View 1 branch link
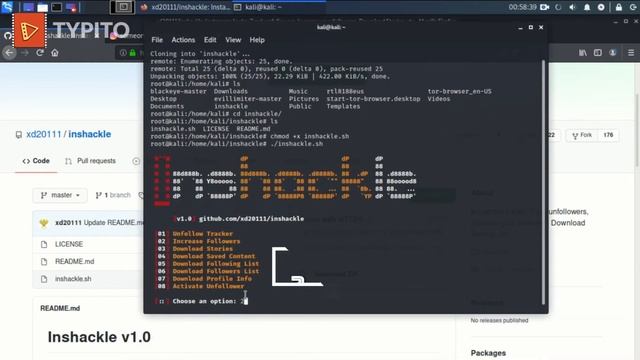The image size is (640, 360). (x=113, y=195)
